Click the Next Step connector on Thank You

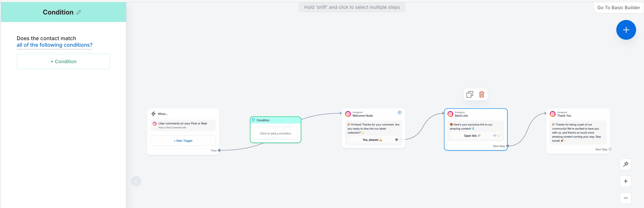pos(610,149)
